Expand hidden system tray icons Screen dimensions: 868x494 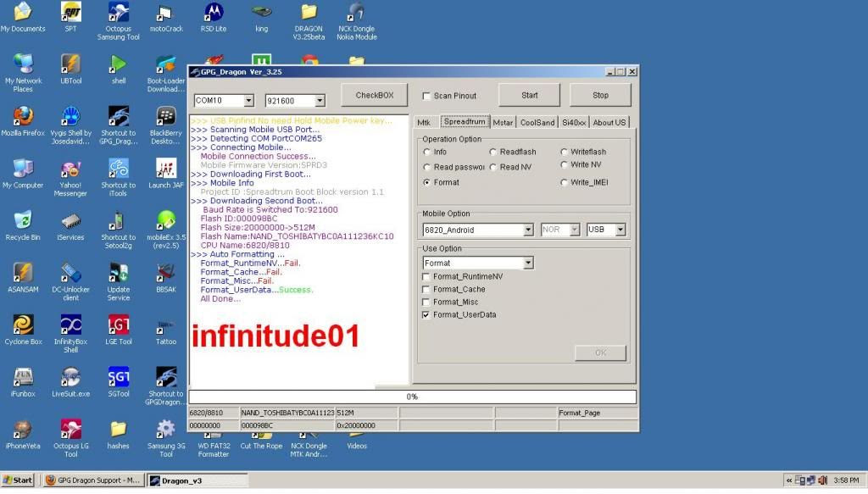789,480
